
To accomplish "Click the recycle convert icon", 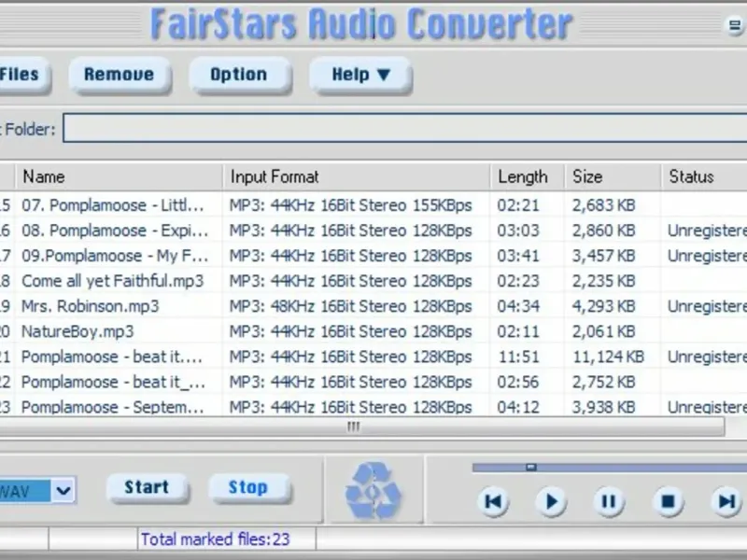I will tap(373, 491).
